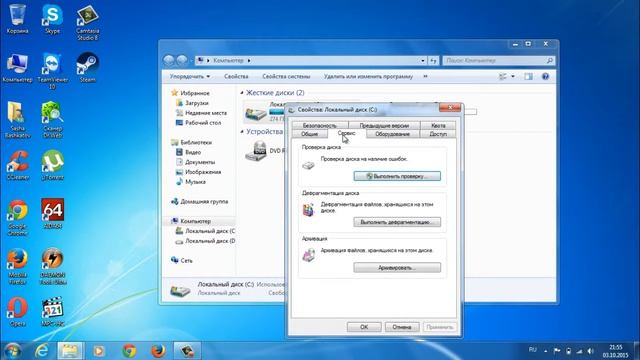Click the RU language indicator

533,350
